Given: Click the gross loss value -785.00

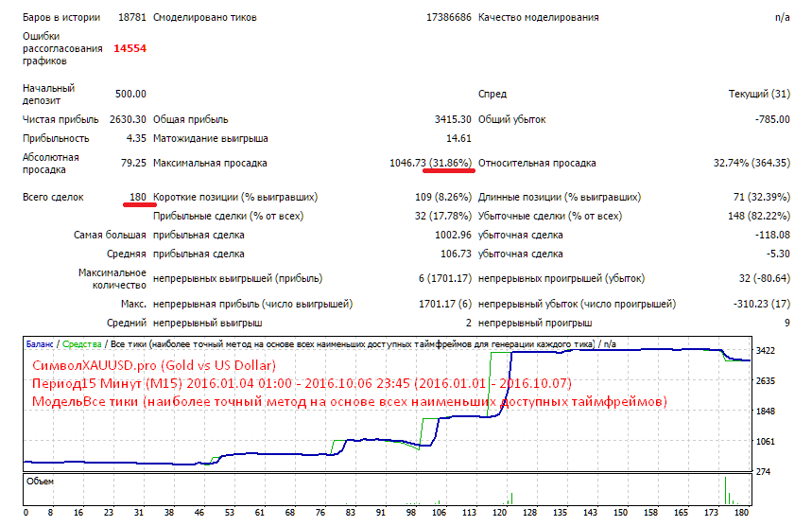Looking at the screenshot, I should pos(772,119).
